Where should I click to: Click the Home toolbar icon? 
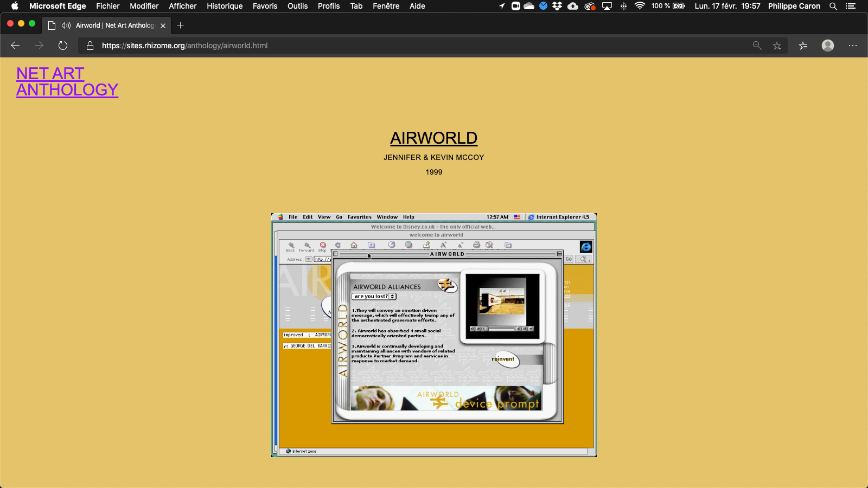pos(354,245)
